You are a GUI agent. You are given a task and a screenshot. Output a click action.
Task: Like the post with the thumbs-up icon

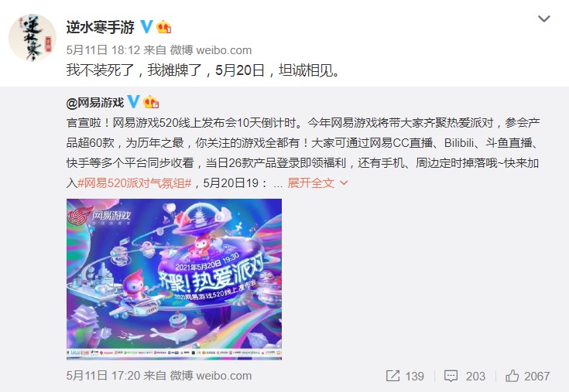(512, 376)
